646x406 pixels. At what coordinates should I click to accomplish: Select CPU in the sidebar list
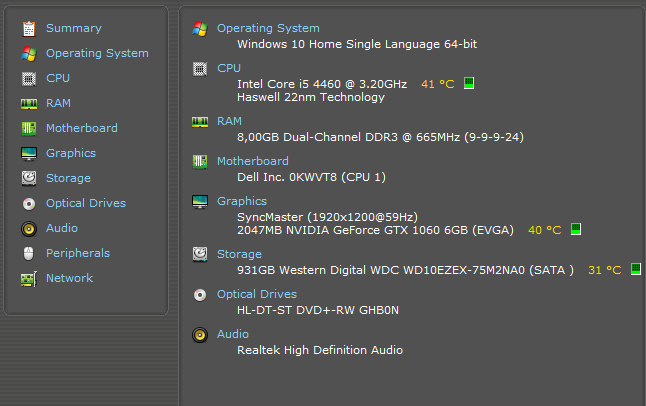tap(58, 78)
